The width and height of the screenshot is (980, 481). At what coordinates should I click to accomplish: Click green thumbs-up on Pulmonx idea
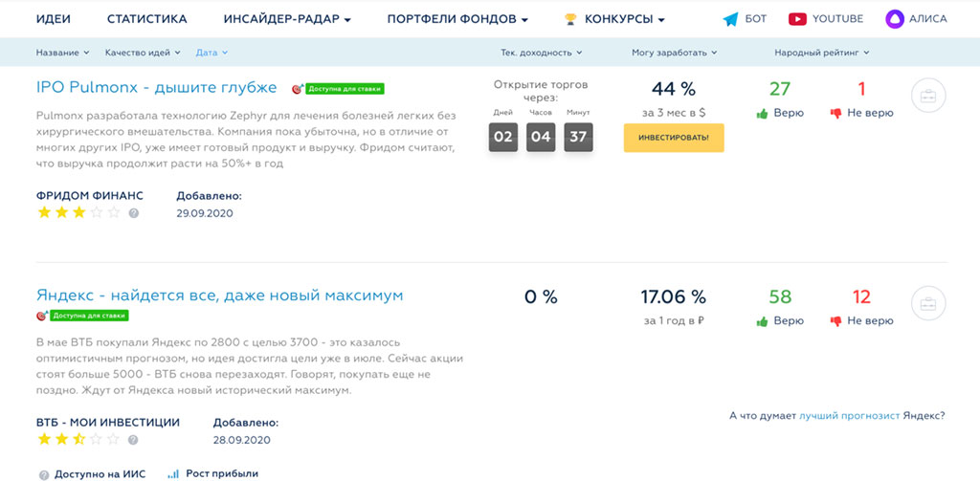pos(763,113)
